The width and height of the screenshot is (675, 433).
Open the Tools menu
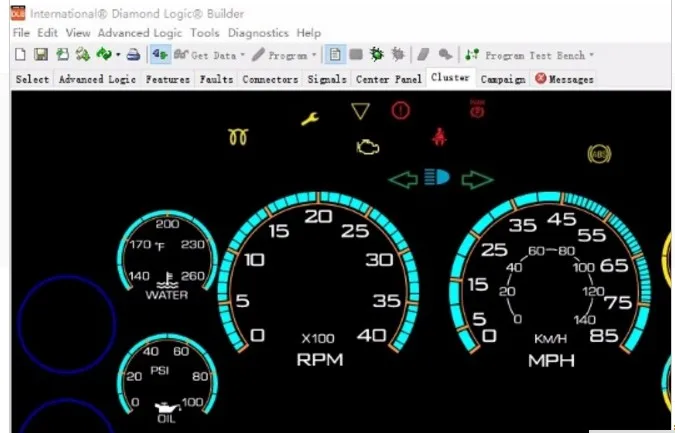click(x=205, y=33)
